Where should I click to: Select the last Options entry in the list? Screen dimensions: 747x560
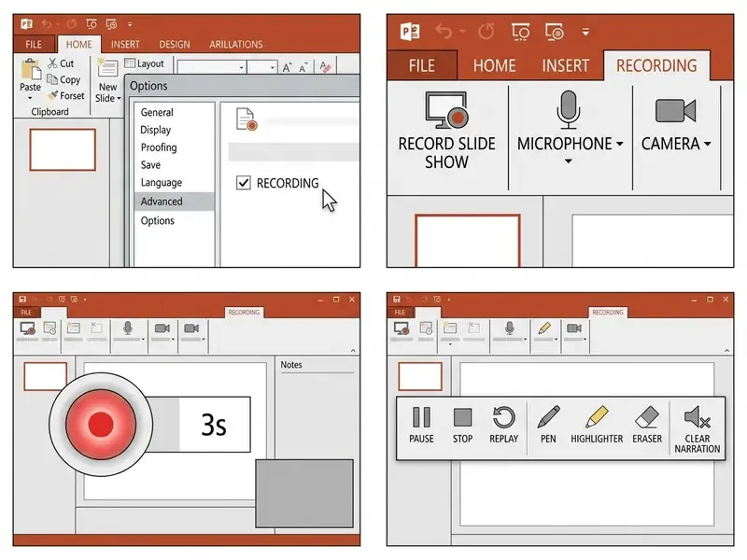pyautogui.click(x=157, y=220)
